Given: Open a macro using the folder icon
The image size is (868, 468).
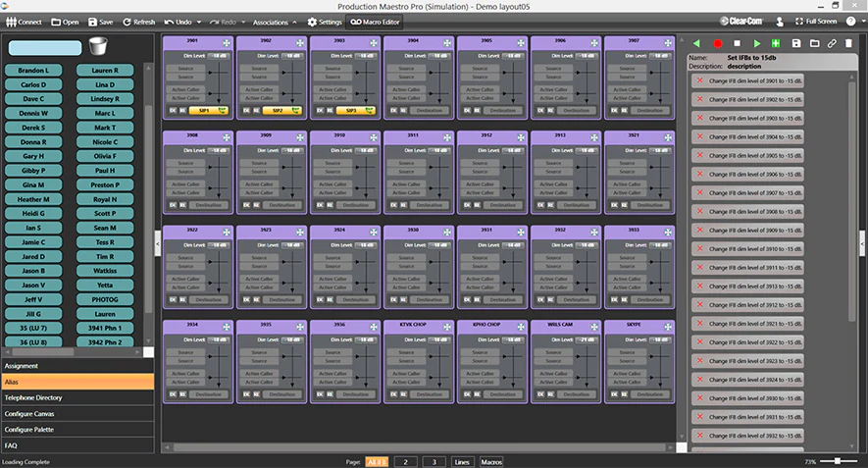Looking at the screenshot, I should click(814, 43).
